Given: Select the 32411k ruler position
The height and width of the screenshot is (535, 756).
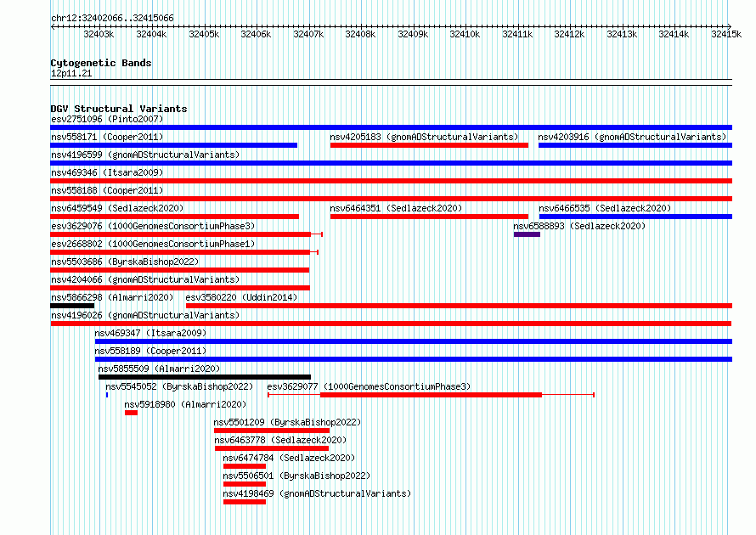Looking at the screenshot, I should [517, 34].
